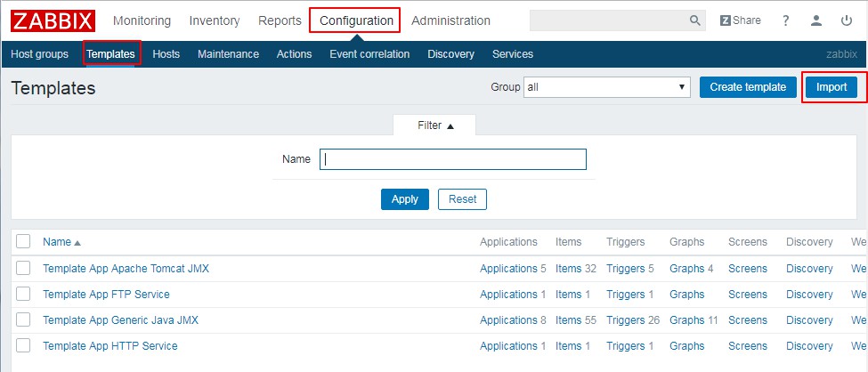
Task: Select the Template App FTP Service checkbox
Action: click(23, 294)
